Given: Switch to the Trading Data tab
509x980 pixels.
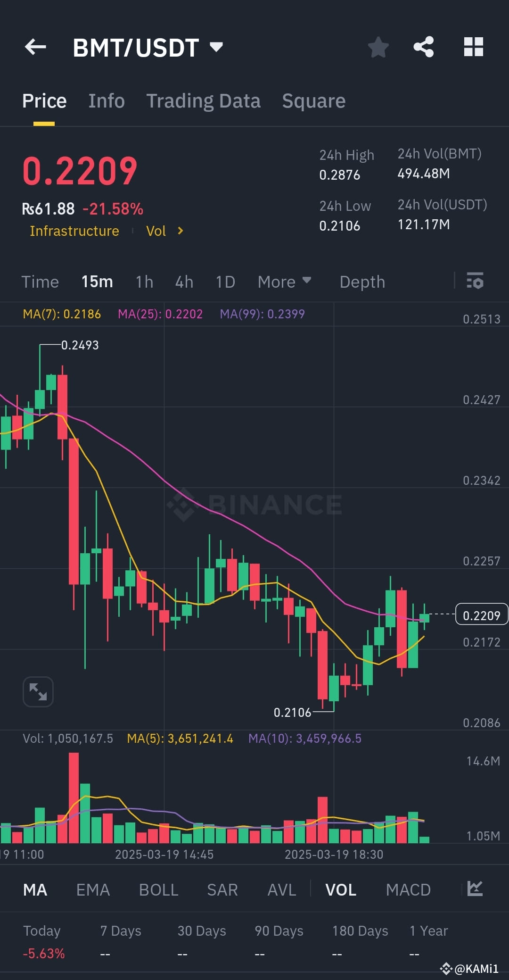Looking at the screenshot, I should tap(204, 100).
